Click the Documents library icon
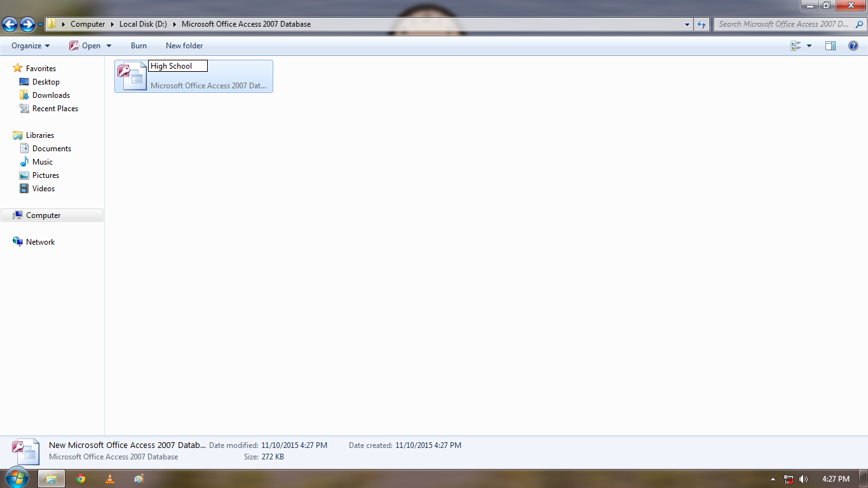 tap(24, 149)
